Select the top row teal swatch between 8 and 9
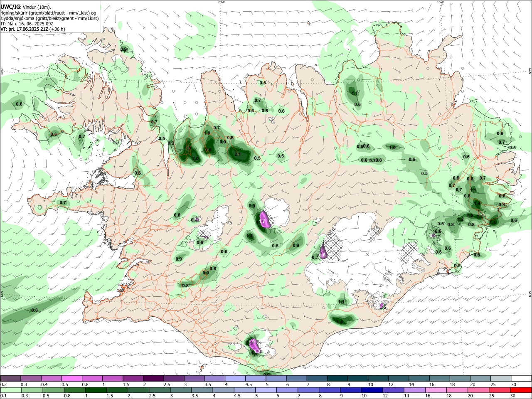 [337, 378]
